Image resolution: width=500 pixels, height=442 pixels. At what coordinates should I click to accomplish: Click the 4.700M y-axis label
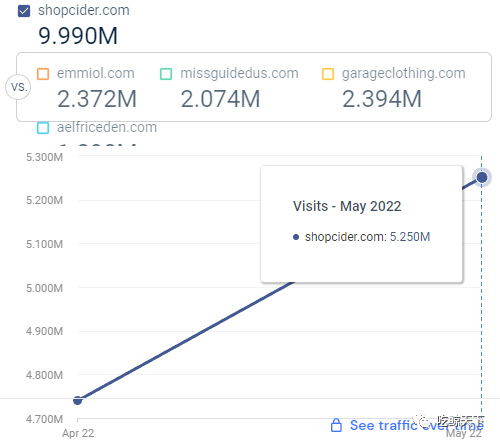(x=44, y=419)
